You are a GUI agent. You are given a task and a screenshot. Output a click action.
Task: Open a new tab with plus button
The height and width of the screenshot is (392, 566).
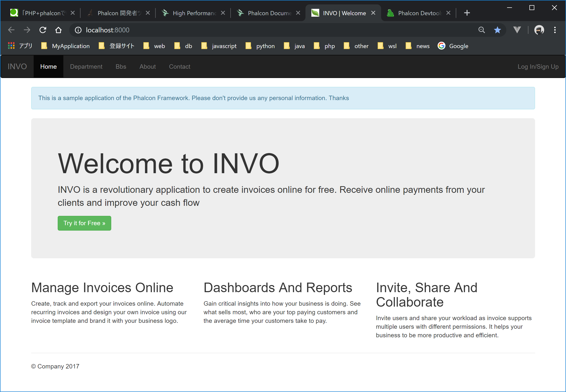click(x=467, y=13)
